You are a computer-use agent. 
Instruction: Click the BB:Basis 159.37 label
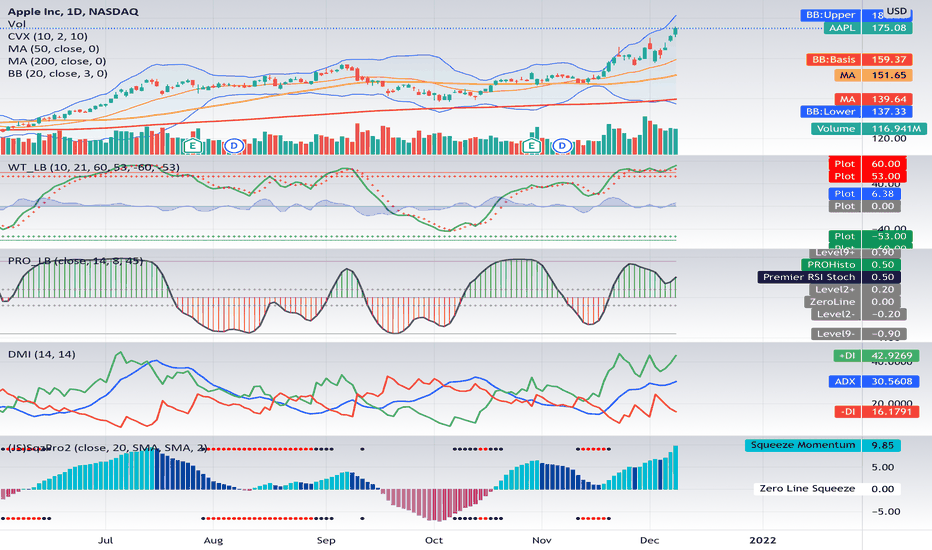[x=859, y=59]
